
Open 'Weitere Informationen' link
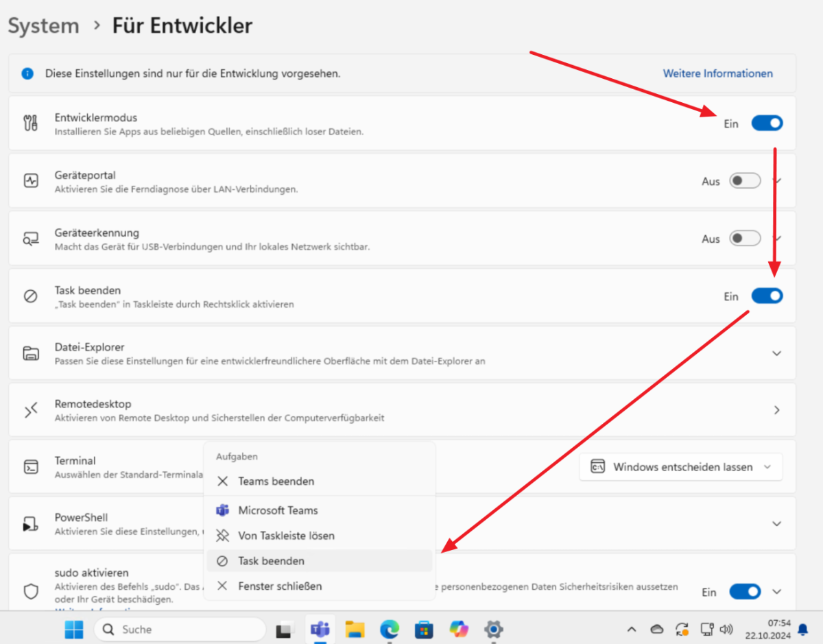[x=717, y=73]
